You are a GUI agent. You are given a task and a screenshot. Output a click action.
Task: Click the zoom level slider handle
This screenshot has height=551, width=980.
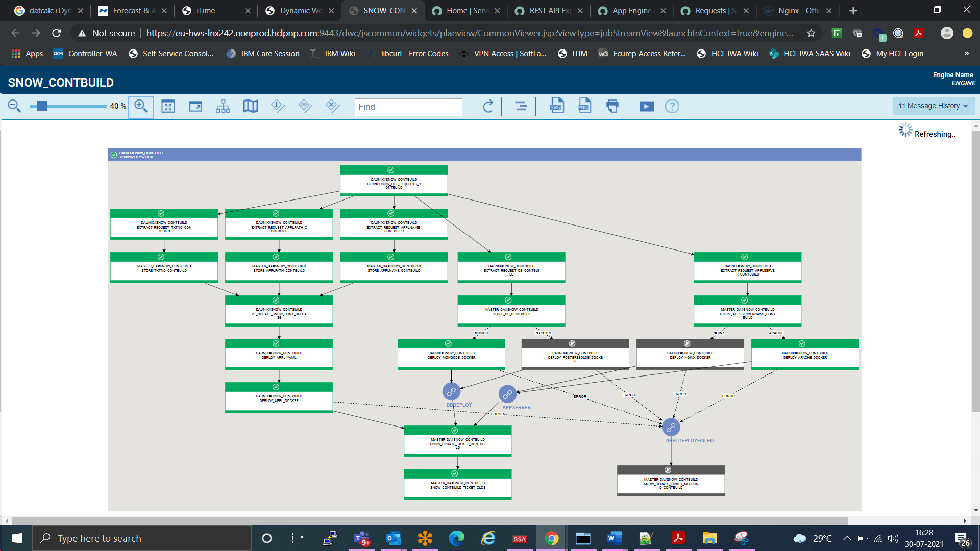(x=42, y=106)
